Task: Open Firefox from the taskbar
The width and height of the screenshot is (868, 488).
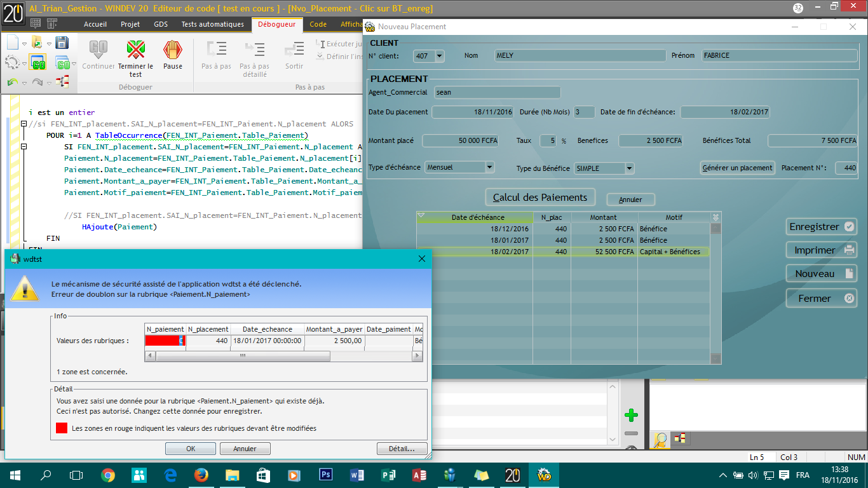Action: tap(201, 475)
